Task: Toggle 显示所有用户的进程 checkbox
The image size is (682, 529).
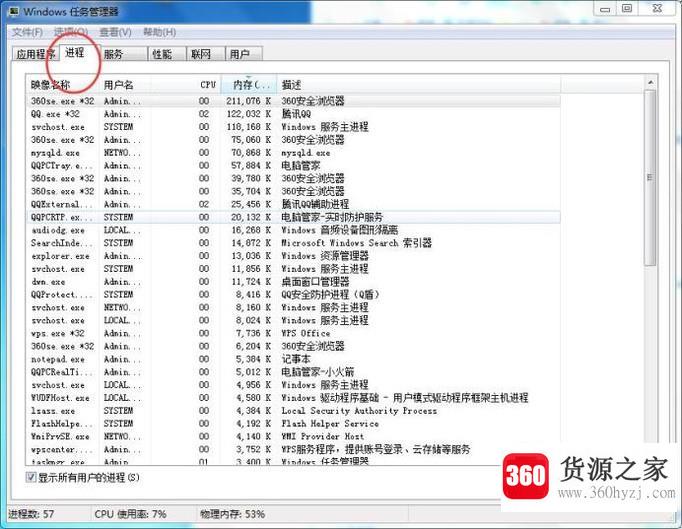Action: [30, 477]
